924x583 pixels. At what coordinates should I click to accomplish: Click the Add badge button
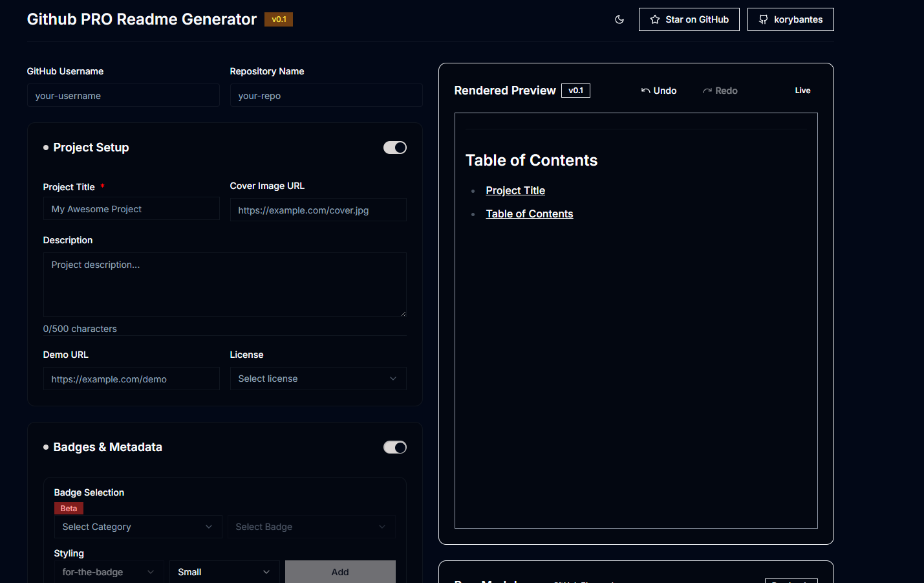[x=340, y=572]
